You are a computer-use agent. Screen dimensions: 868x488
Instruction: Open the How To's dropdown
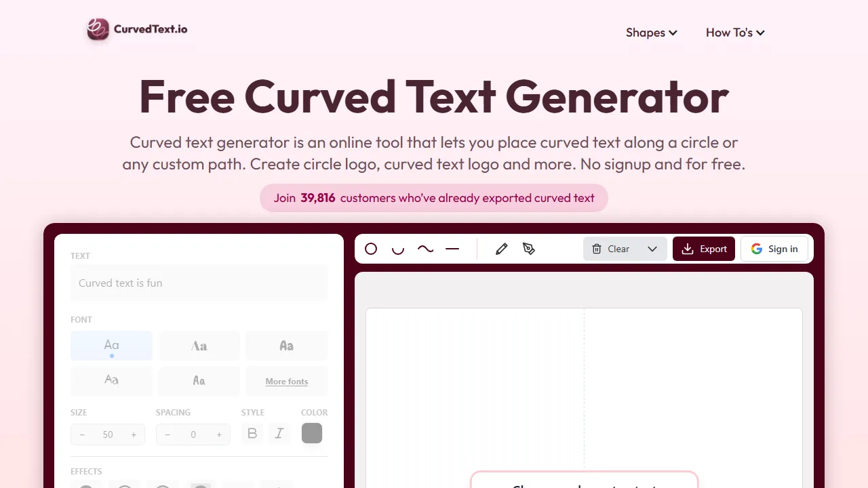click(x=734, y=33)
